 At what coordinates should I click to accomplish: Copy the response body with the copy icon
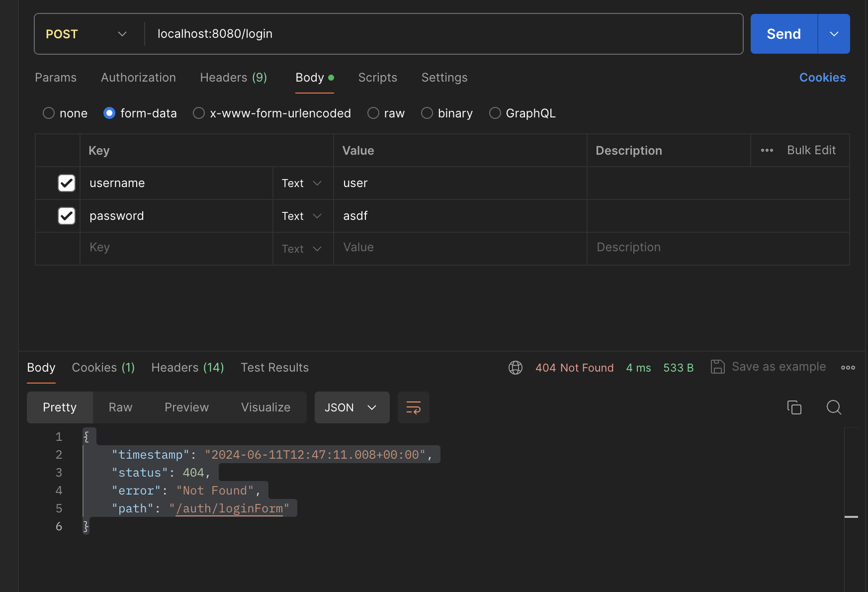click(x=794, y=407)
